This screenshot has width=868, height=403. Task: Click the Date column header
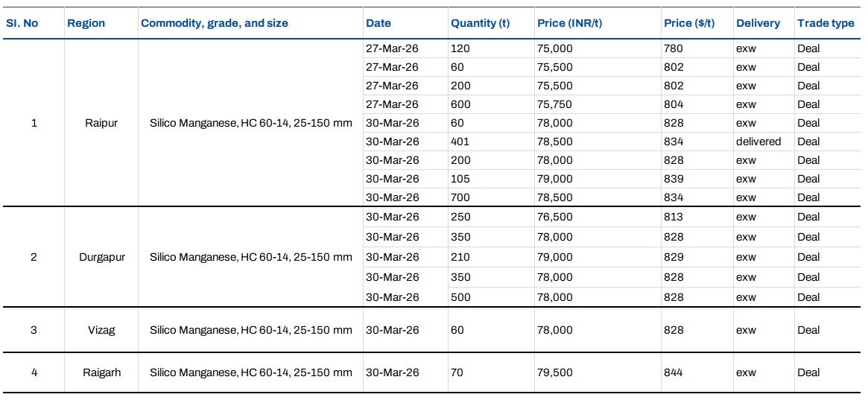pos(378,23)
